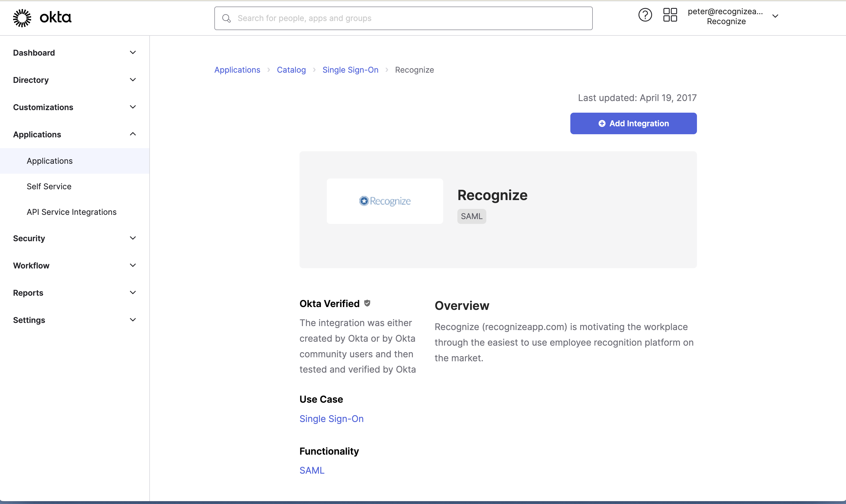Click the search for people, apps and groups field

(x=403, y=18)
